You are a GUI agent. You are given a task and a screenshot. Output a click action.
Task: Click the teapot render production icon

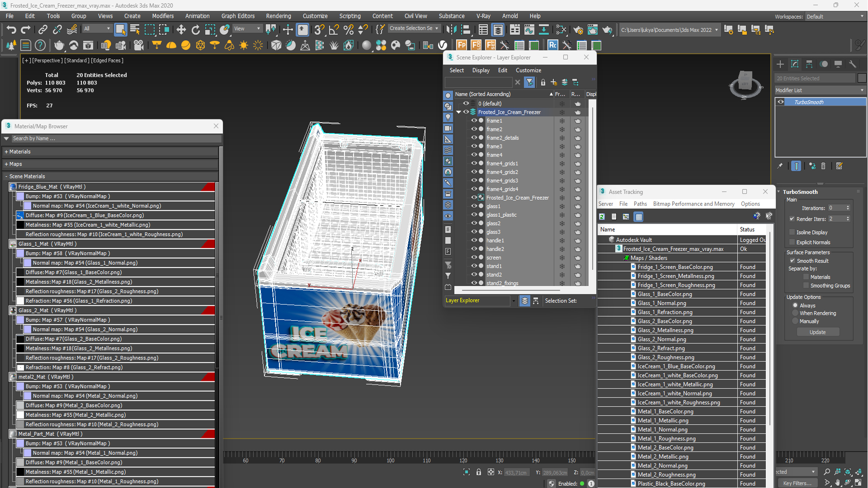[x=607, y=30]
